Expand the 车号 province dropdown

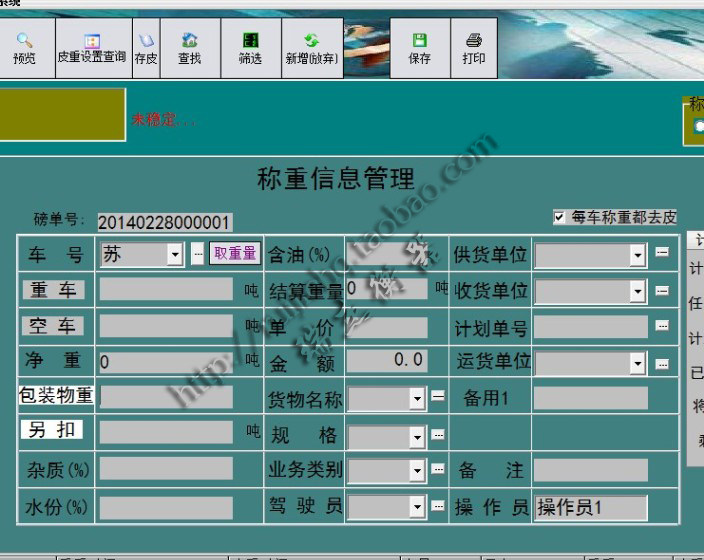[175, 255]
